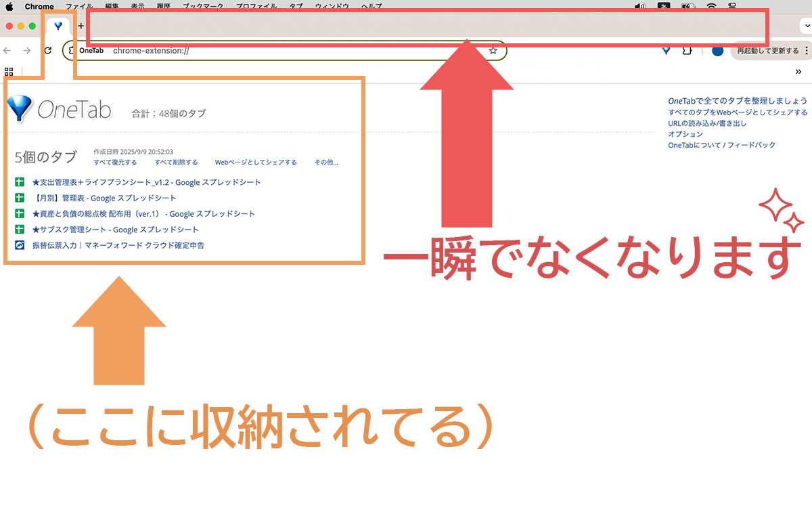Click すべてのタブをWebページとしてシェアする link
This screenshot has height=510, width=812.
[x=738, y=112]
